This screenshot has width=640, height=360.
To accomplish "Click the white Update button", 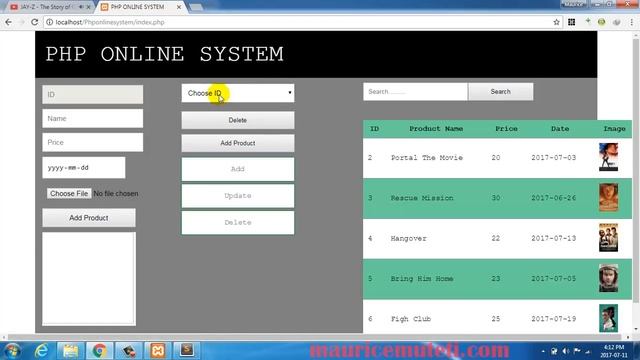I will (x=238, y=196).
